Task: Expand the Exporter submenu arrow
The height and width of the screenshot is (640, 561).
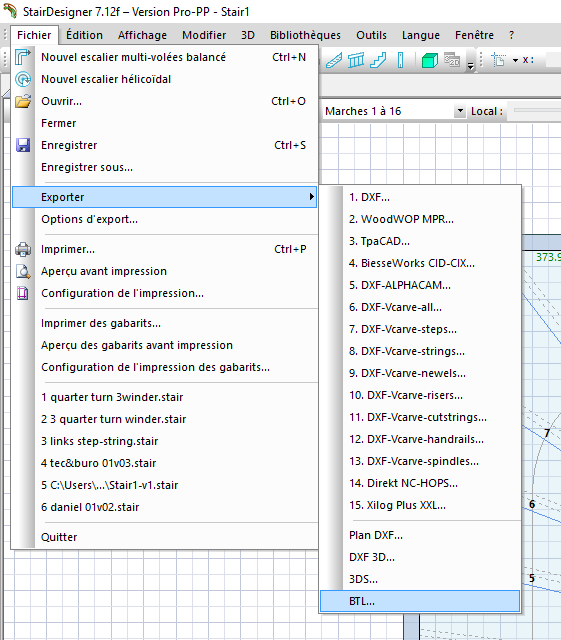Action: (x=312, y=197)
